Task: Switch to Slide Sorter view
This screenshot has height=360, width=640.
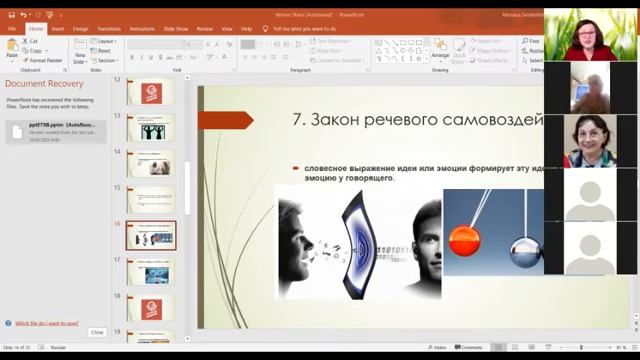Action: coord(515,347)
